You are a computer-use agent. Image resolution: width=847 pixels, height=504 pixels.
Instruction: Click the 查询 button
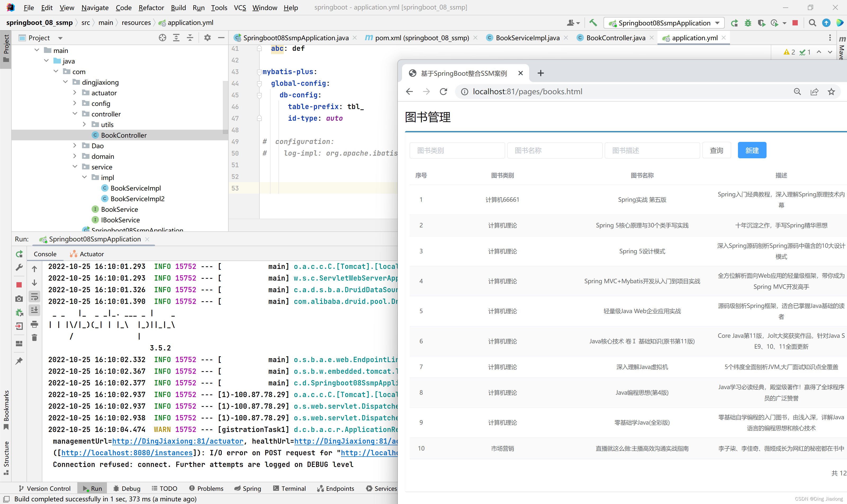tap(716, 150)
